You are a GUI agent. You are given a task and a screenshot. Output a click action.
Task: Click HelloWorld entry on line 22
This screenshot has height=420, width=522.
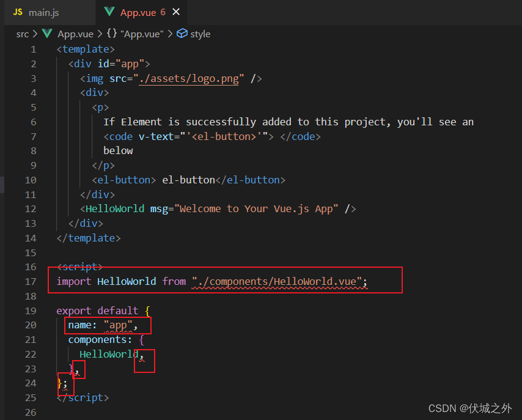click(x=109, y=355)
